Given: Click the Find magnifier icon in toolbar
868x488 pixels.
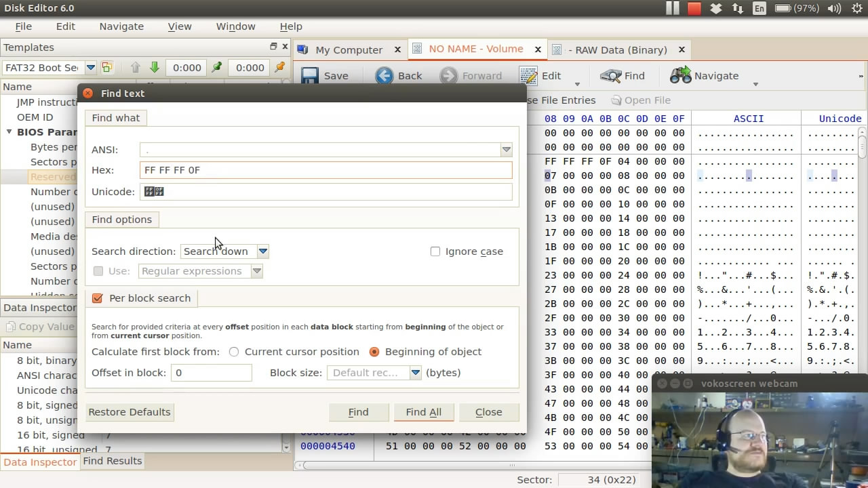Looking at the screenshot, I should click(x=611, y=76).
